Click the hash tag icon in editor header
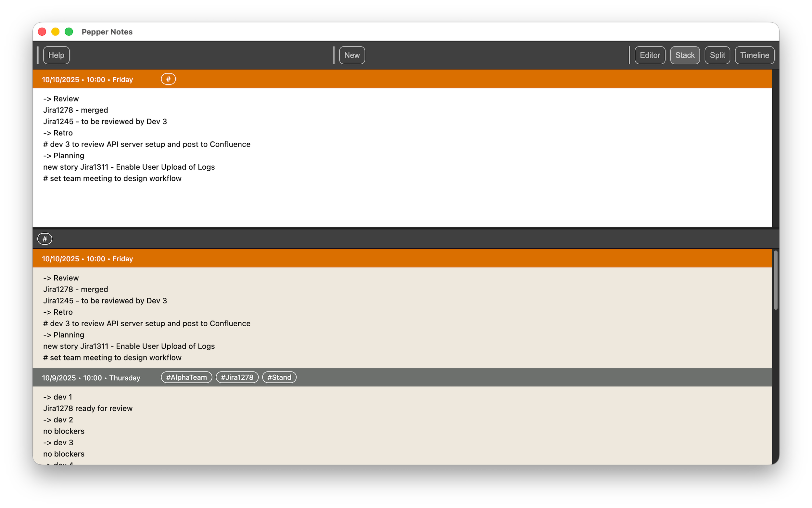Viewport: 812px width, 508px height. pos(168,79)
